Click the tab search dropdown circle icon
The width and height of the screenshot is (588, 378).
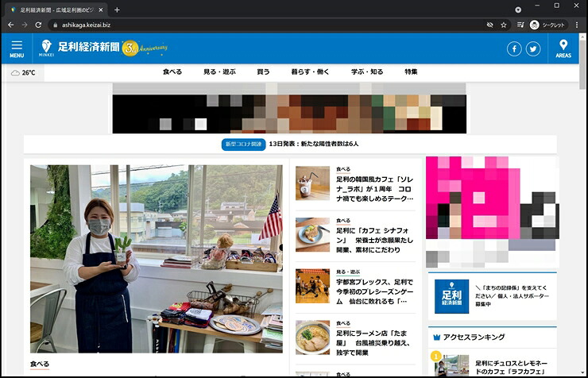click(x=518, y=10)
